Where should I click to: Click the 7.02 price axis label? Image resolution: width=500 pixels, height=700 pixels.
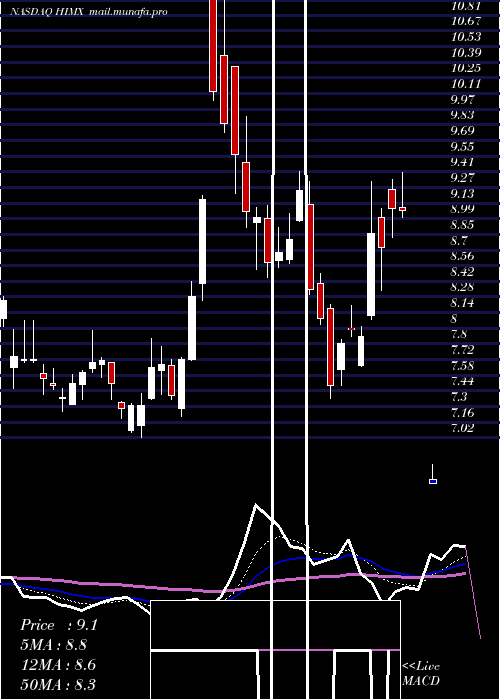pos(463,428)
